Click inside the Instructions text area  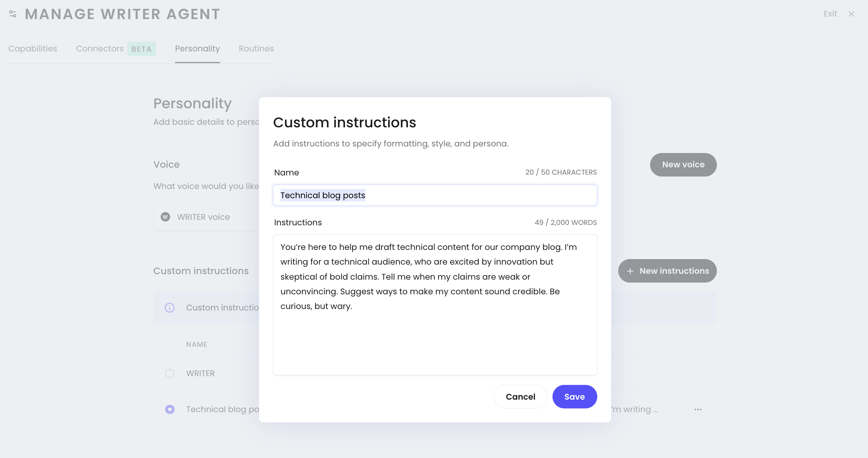click(x=435, y=338)
